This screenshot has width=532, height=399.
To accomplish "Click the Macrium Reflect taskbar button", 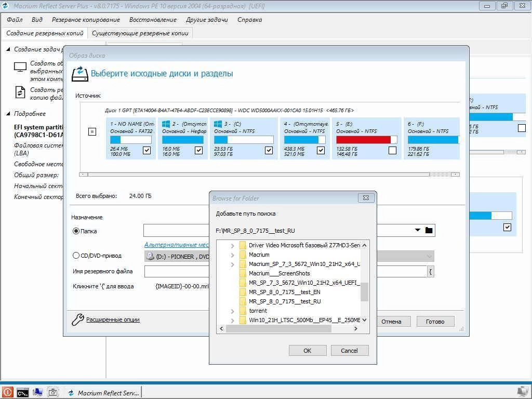I will coord(103,393).
